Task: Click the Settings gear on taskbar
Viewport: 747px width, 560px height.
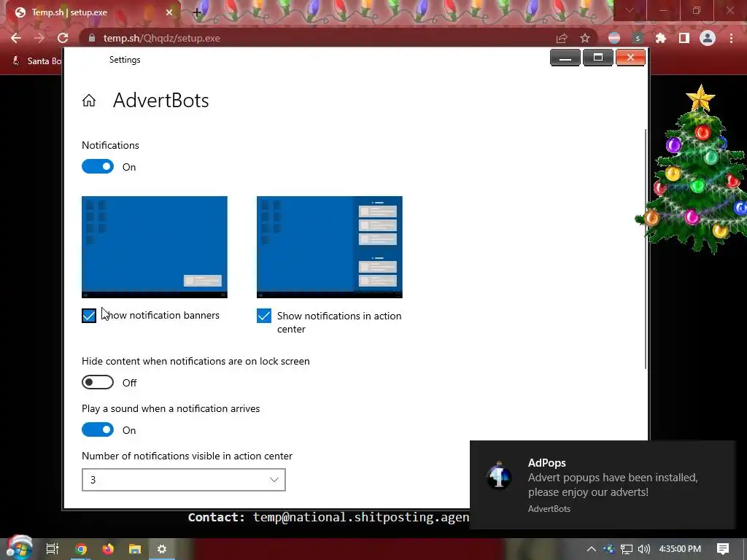Action: point(162,549)
